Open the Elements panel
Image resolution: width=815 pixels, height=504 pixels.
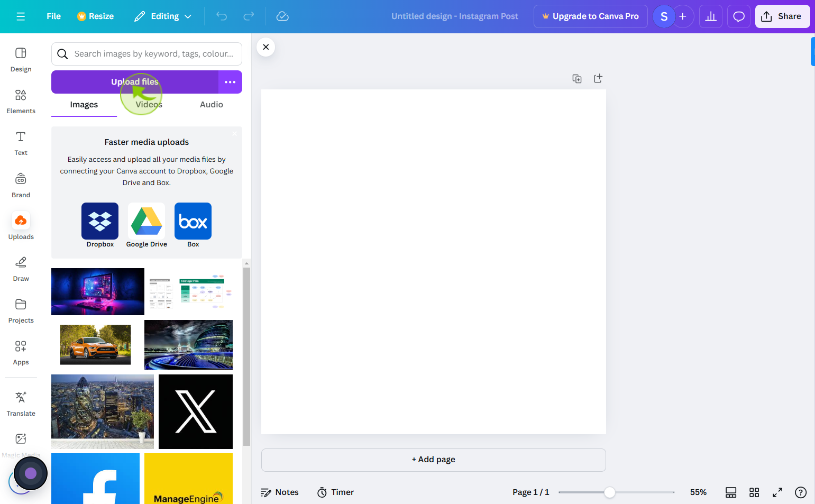[21, 101]
